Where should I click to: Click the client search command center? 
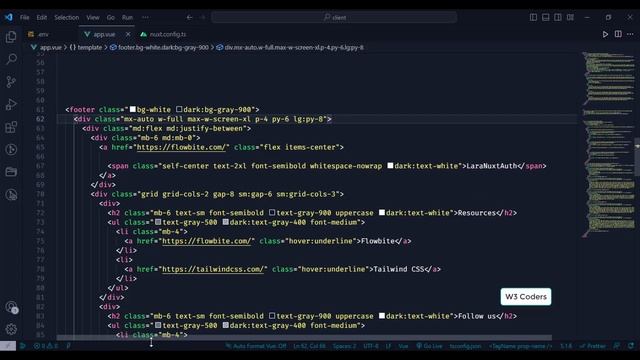click(334, 18)
